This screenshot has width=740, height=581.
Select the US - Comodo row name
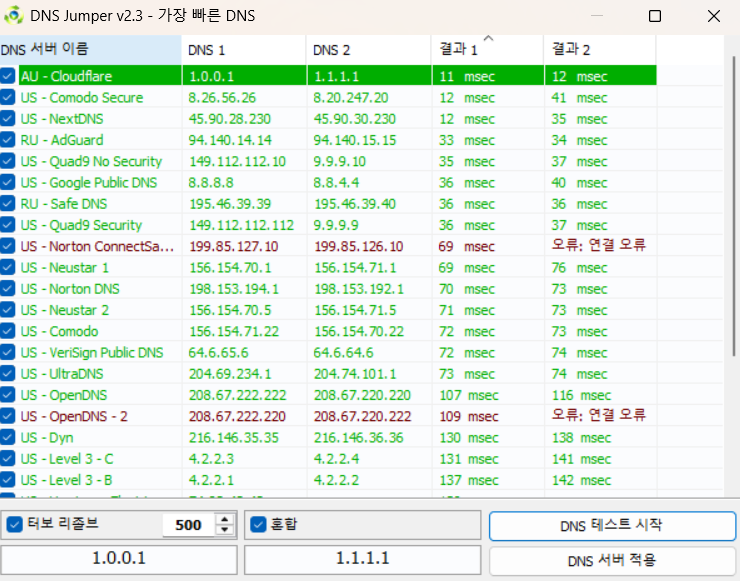point(59,331)
